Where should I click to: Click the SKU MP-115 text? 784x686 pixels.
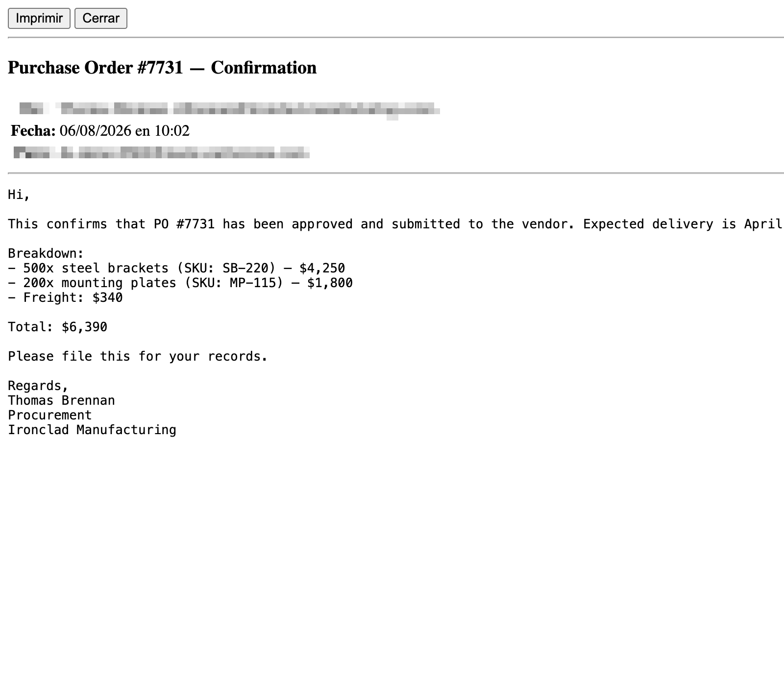(234, 283)
